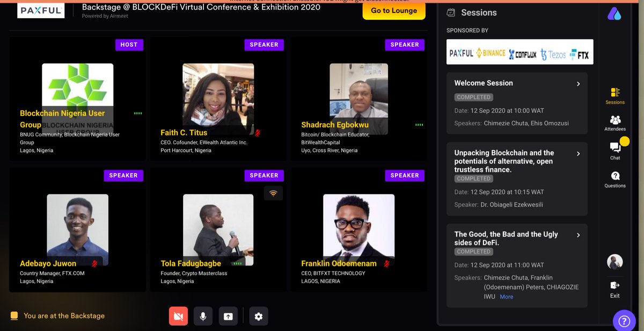644x331 pixels.
Task: Open the settings gear
Action: point(259,316)
